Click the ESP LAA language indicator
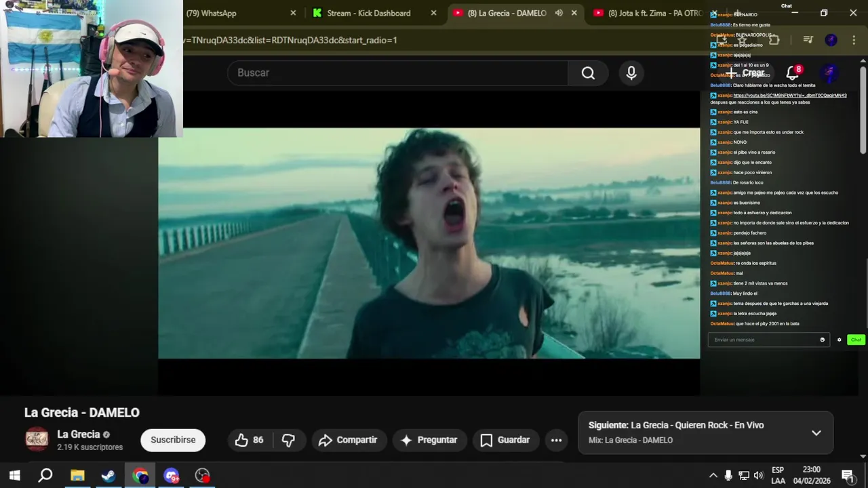 click(x=778, y=475)
